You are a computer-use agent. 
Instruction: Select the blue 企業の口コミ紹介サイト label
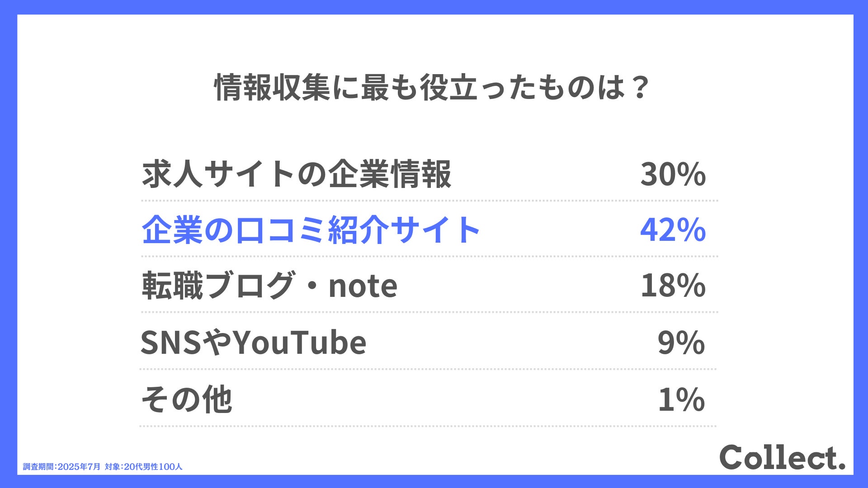[x=311, y=230]
